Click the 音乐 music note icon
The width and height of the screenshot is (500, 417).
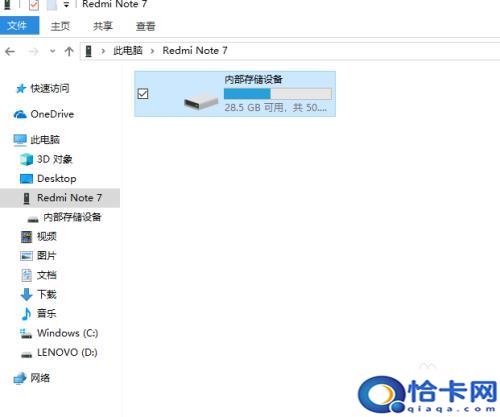(26, 314)
